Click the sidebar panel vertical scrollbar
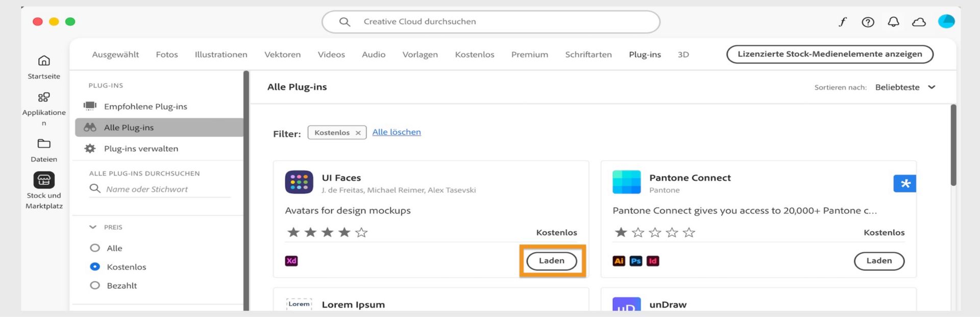980x317 pixels. pos(246,190)
